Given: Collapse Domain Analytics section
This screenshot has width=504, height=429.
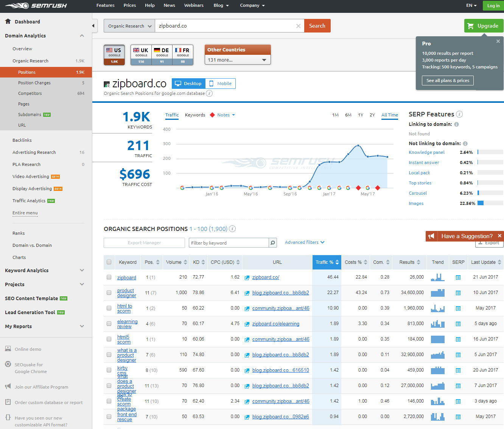Looking at the screenshot, I should (x=82, y=36).
